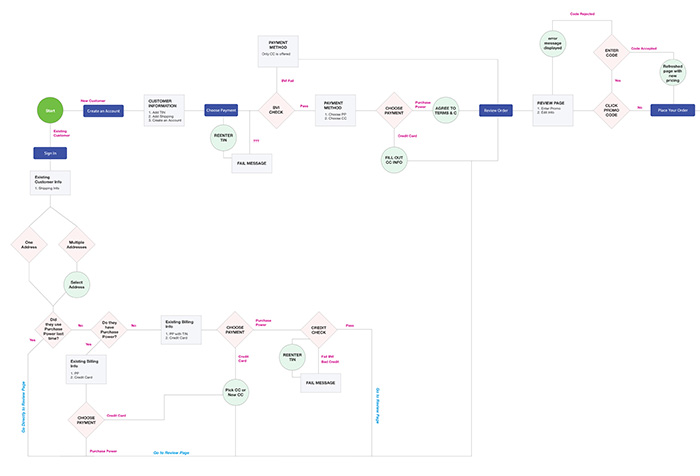Image resolution: width=700 pixels, height=476 pixels.
Task: Select the error message displayed circle
Action: (x=553, y=43)
